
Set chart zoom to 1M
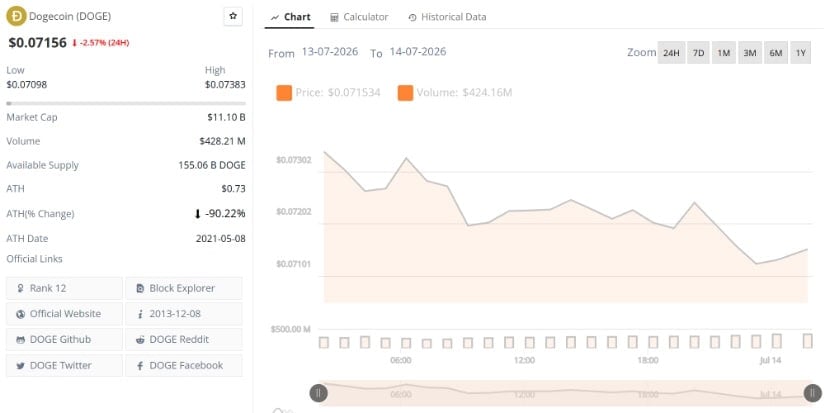pos(724,53)
